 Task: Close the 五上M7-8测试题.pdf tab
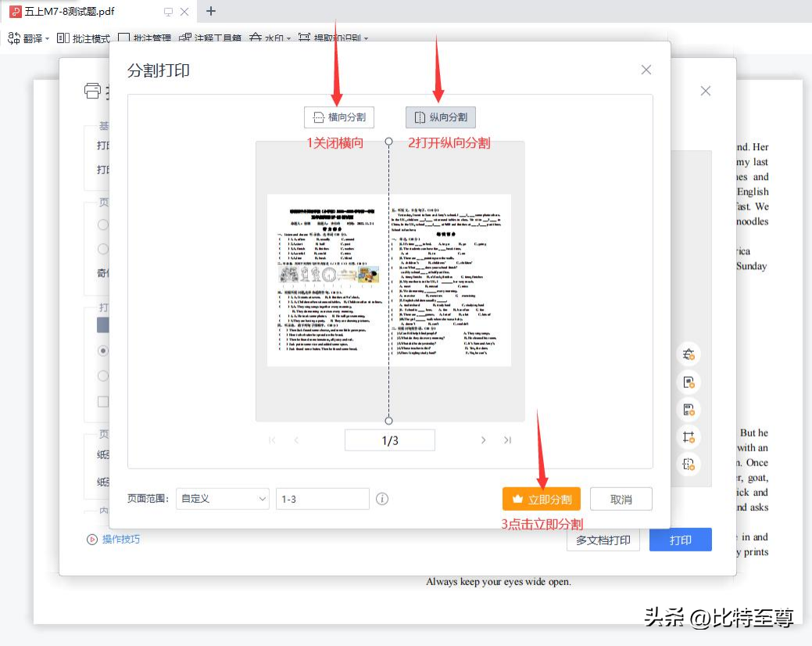184,12
